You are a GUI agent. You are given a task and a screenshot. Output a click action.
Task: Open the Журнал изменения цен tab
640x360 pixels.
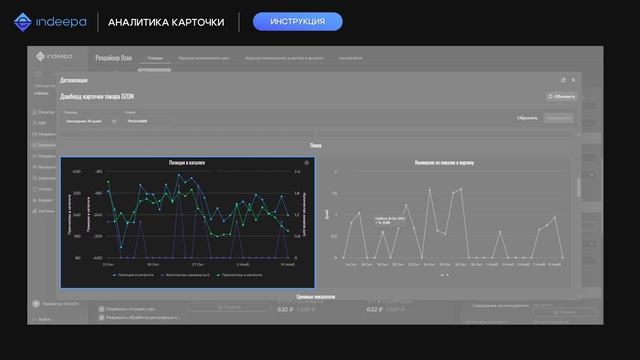tap(204, 58)
